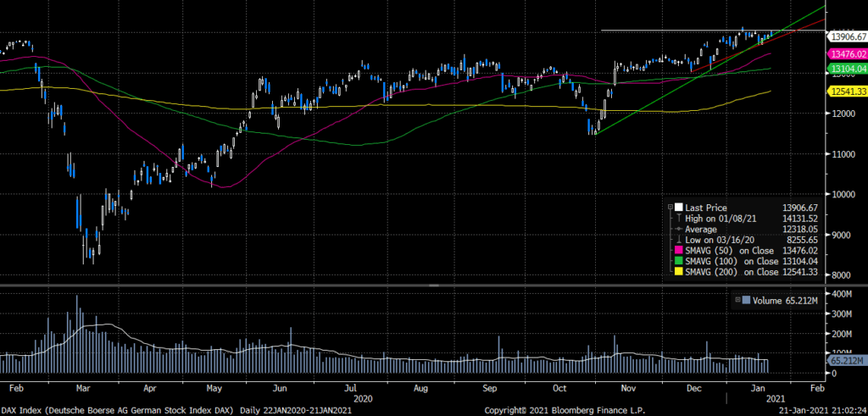Click the magenta SMAVG (50) swatch

click(679, 251)
